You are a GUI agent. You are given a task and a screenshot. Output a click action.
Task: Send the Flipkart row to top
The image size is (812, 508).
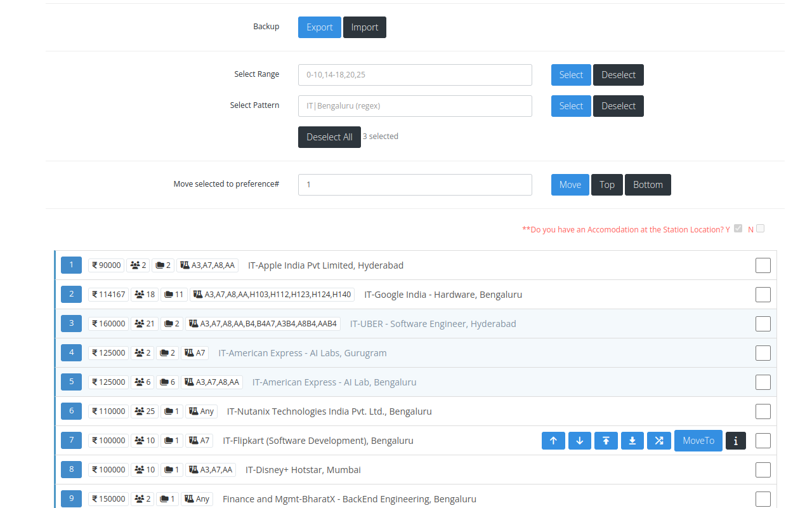tap(606, 441)
